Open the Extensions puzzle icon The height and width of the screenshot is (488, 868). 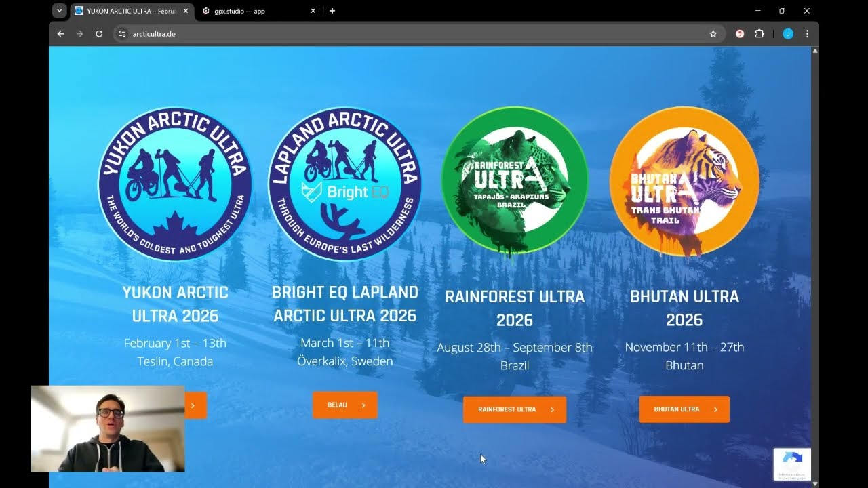[759, 34]
